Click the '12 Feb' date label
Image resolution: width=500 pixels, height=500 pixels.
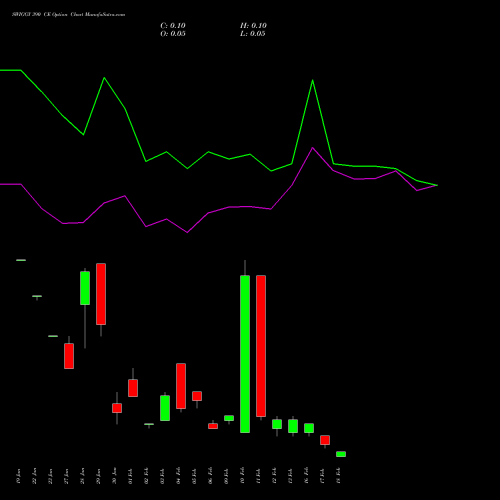tap(275, 476)
